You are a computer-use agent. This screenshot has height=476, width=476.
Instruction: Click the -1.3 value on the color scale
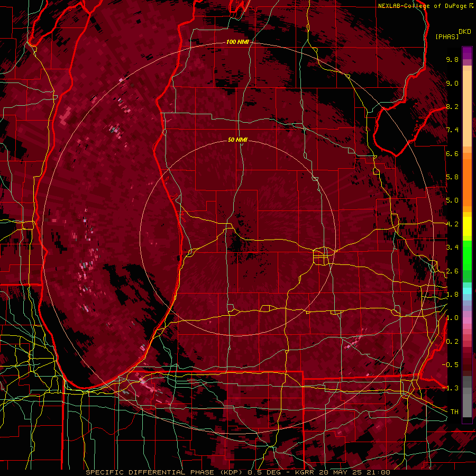tap(451, 388)
